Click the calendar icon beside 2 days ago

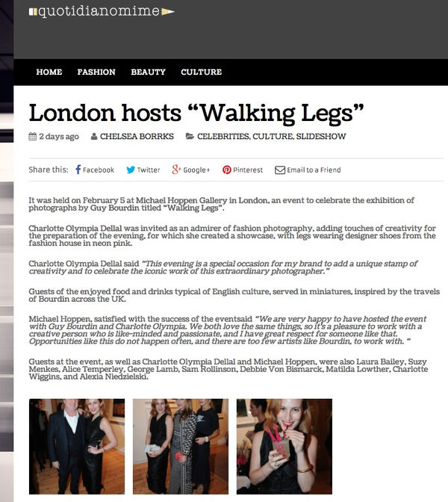pos(32,137)
